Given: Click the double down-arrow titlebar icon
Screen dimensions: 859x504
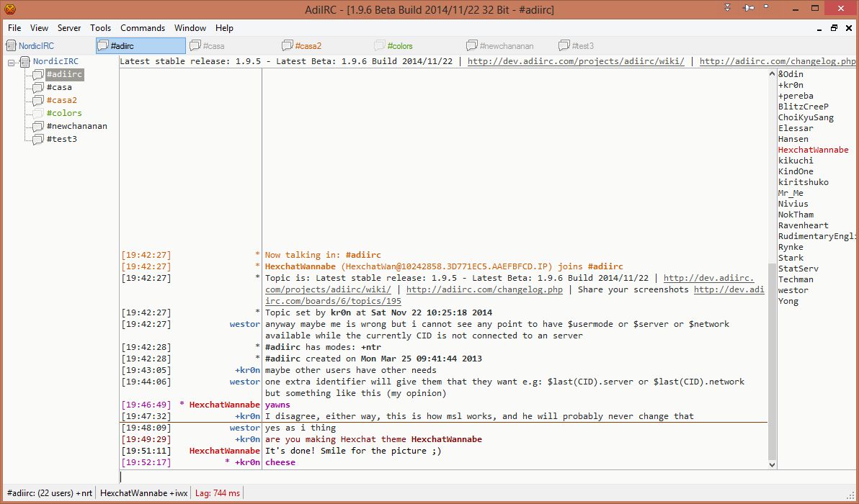Looking at the screenshot, I should pos(728,7).
